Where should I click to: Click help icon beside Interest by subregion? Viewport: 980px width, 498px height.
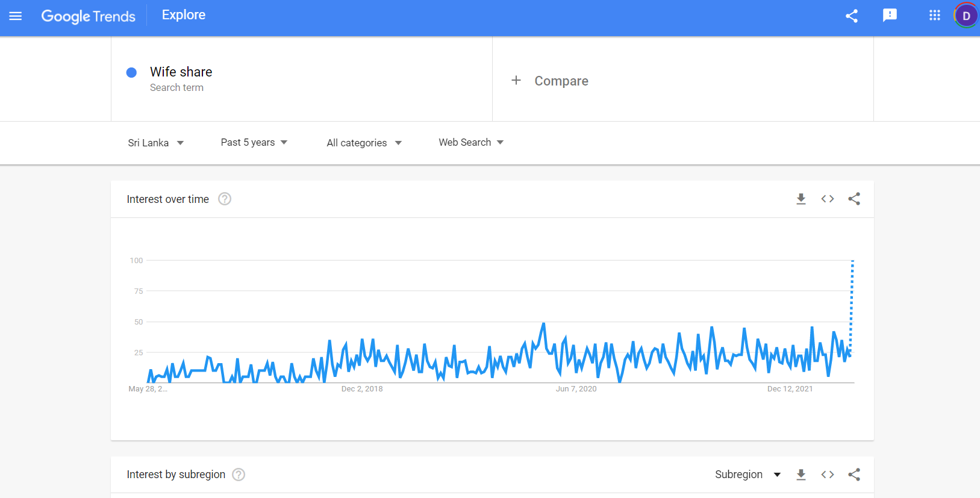point(239,475)
